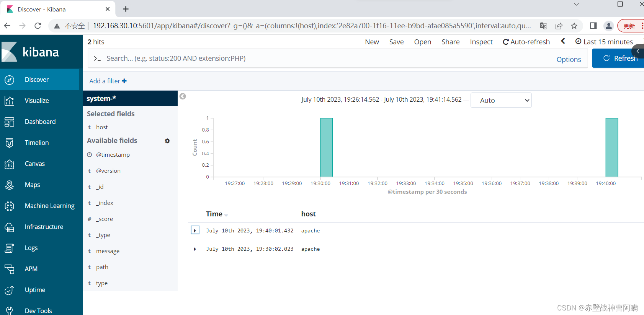Screen dimensions: 644x315
Task: Open APM from the sidebar
Action: click(31, 269)
